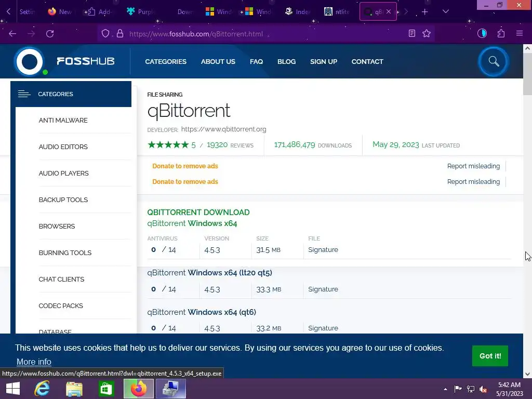The image size is (532, 399).
Task: Open the Extensions puzzle piece icon
Action: (x=501, y=33)
